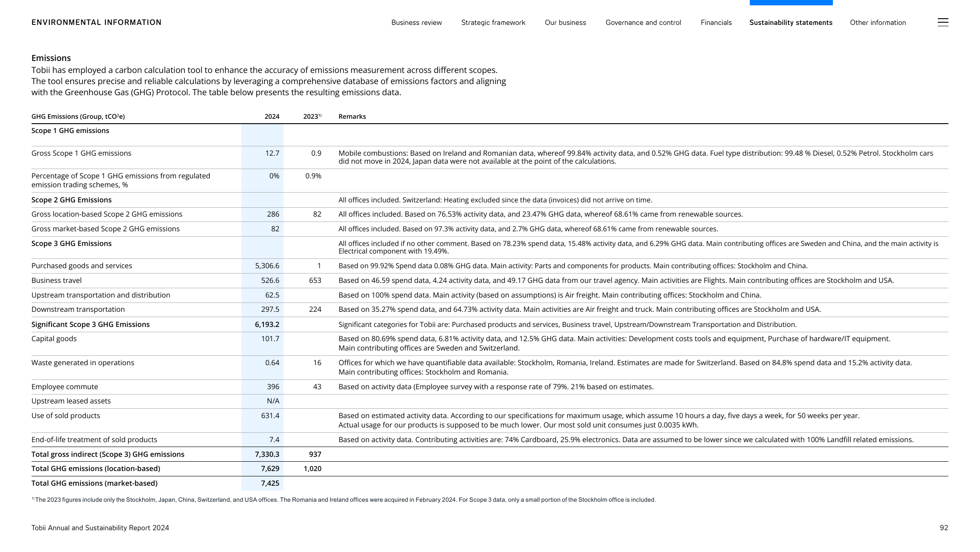The height and width of the screenshot is (552, 980).
Task: Click Use of sold products value 631.4
Action: coord(270,416)
